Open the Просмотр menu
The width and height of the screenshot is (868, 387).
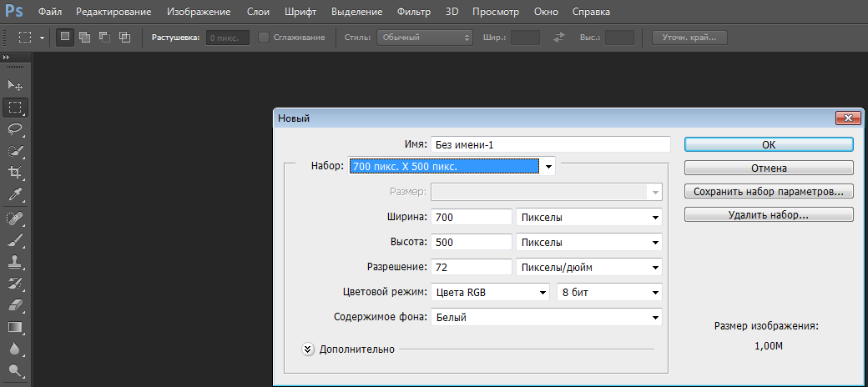(496, 12)
